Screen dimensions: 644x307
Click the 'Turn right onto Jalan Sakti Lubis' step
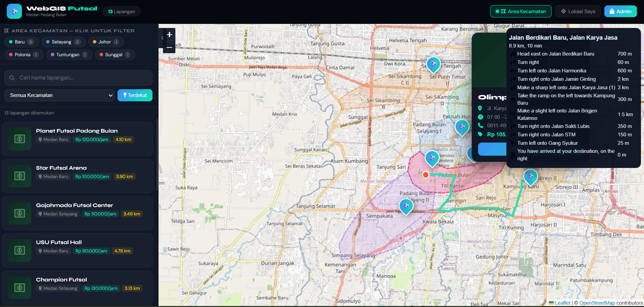(571, 126)
